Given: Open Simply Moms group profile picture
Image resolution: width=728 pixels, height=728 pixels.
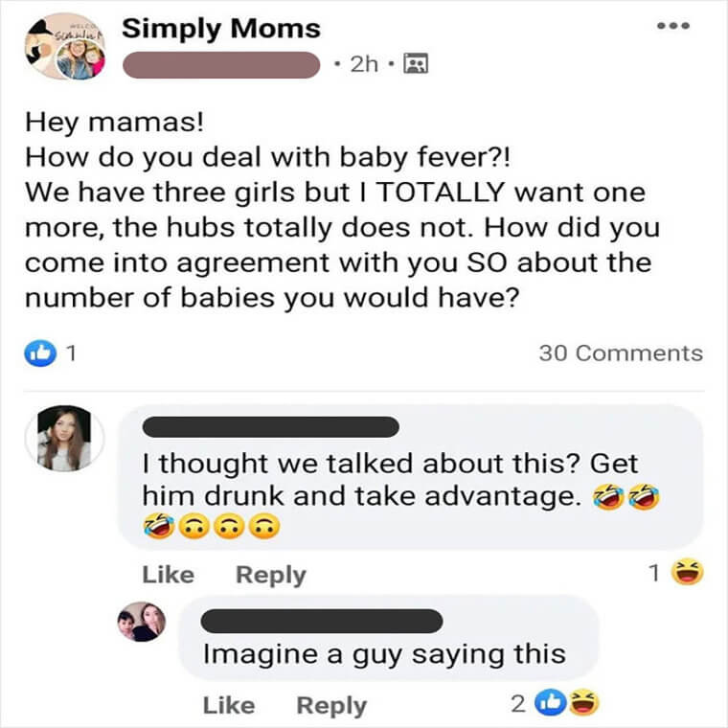Looking at the screenshot, I should tap(65, 46).
